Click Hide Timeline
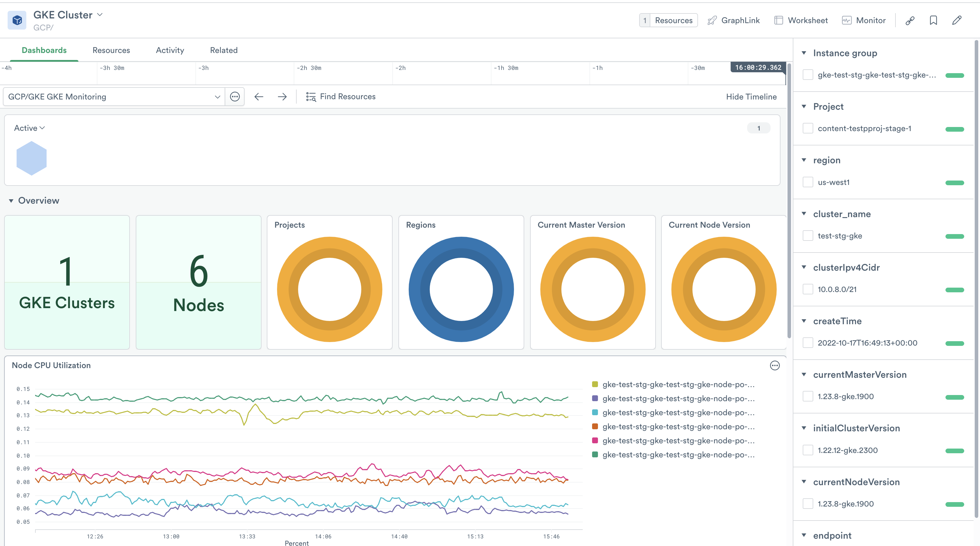 click(x=751, y=97)
